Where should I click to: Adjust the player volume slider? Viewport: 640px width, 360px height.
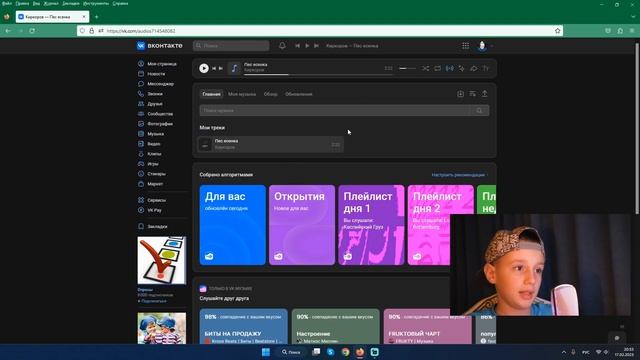[x=407, y=69]
